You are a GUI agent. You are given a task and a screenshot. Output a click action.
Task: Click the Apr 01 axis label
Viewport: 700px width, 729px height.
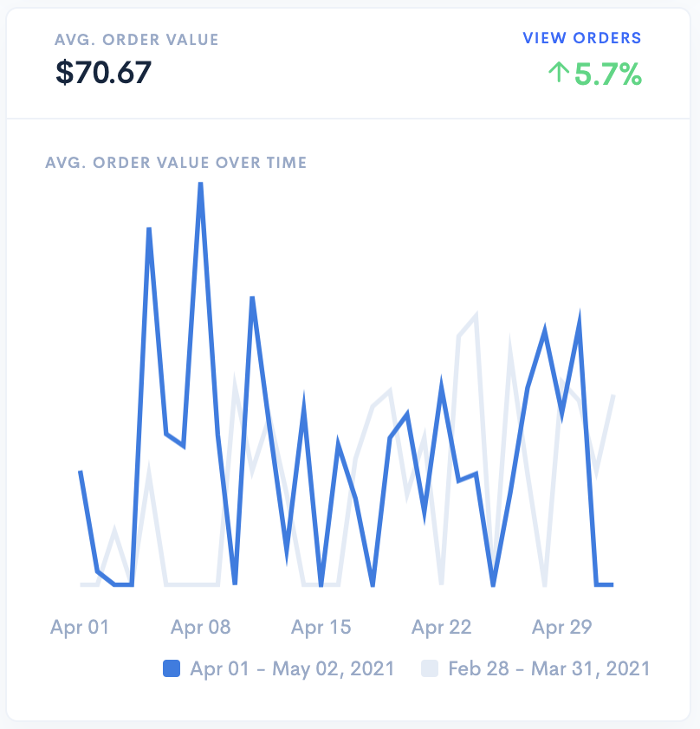[80, 627]
